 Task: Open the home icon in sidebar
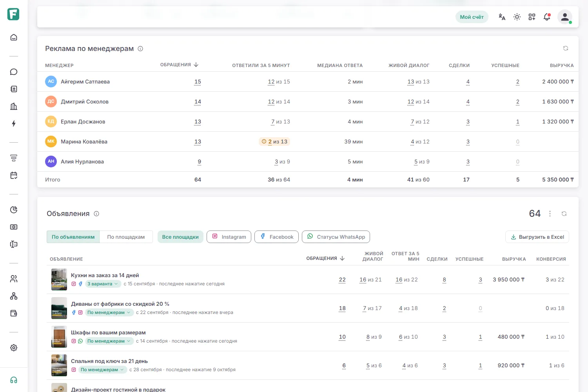14,37
